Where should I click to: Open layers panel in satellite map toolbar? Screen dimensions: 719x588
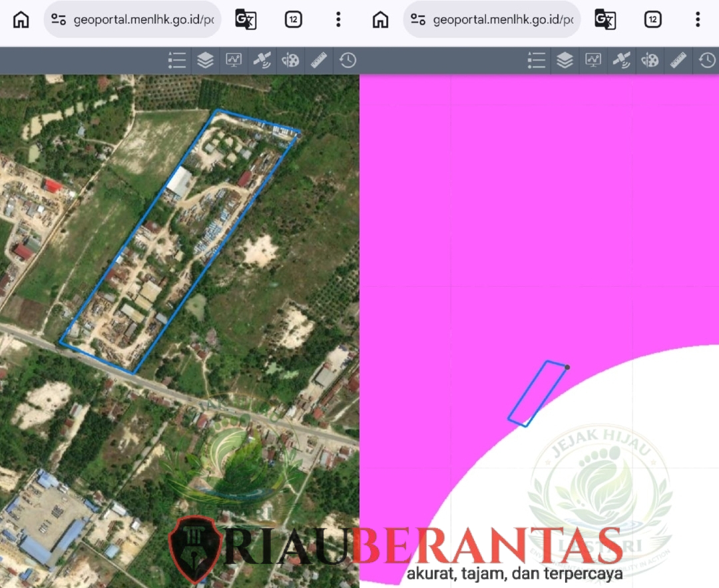point(205,61)
